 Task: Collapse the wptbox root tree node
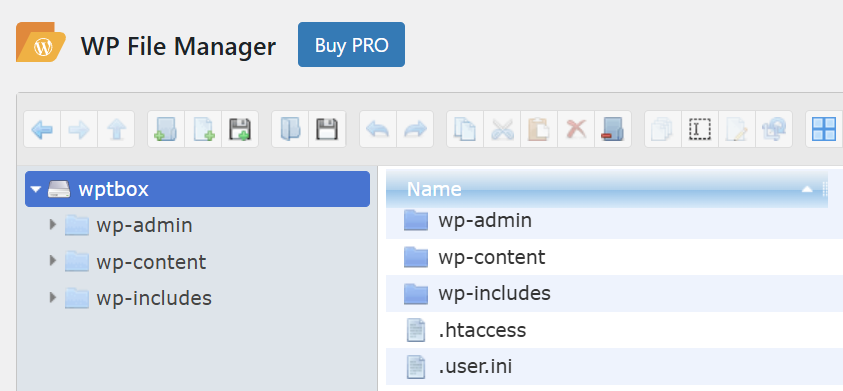click(x=36, y=189)
